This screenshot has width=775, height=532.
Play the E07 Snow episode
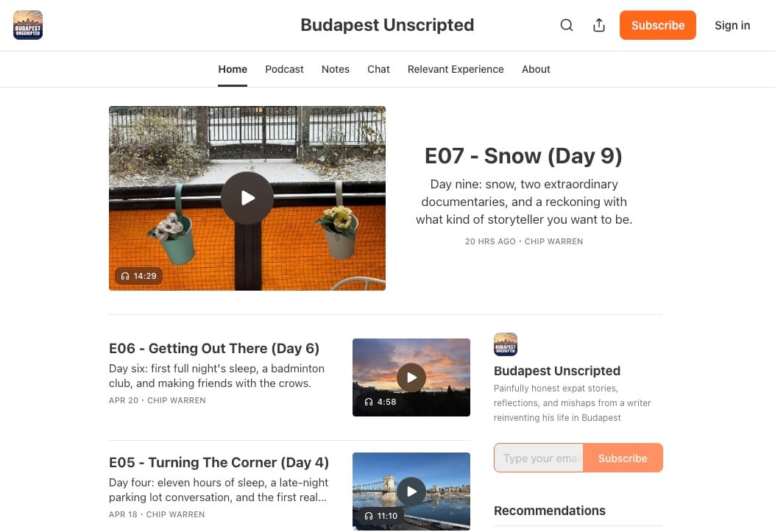(x=247, y=198)
